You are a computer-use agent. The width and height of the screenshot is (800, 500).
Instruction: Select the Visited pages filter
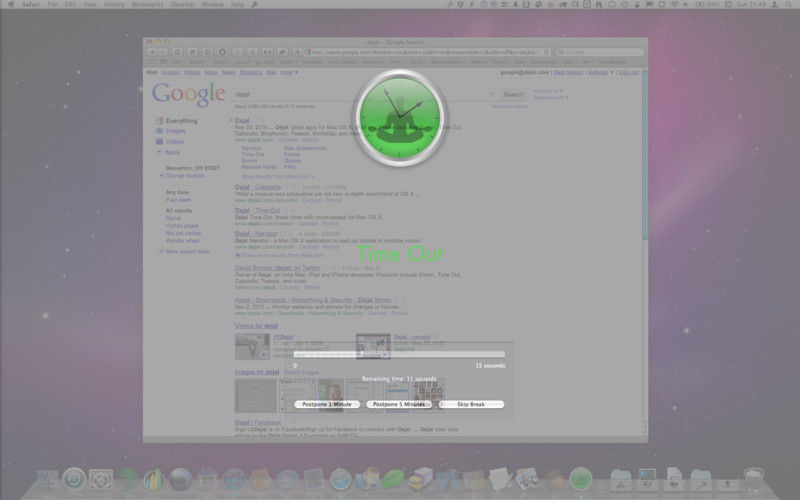click(182, 226)
